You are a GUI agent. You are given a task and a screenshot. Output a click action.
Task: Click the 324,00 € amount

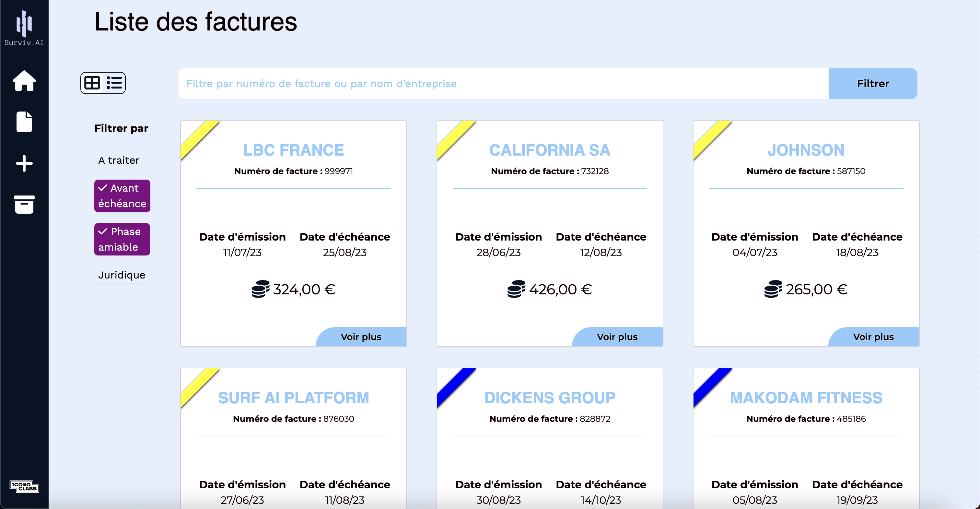(x=304, y=289)
